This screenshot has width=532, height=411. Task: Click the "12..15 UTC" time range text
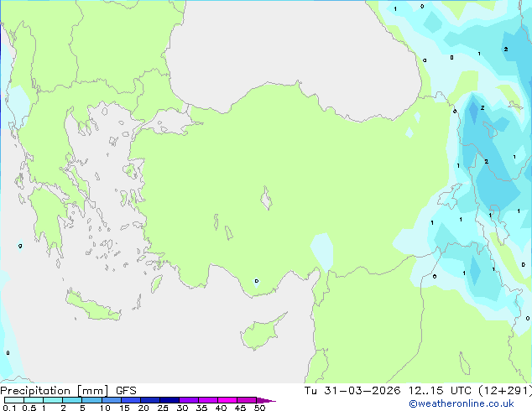[x=440, y=390]
